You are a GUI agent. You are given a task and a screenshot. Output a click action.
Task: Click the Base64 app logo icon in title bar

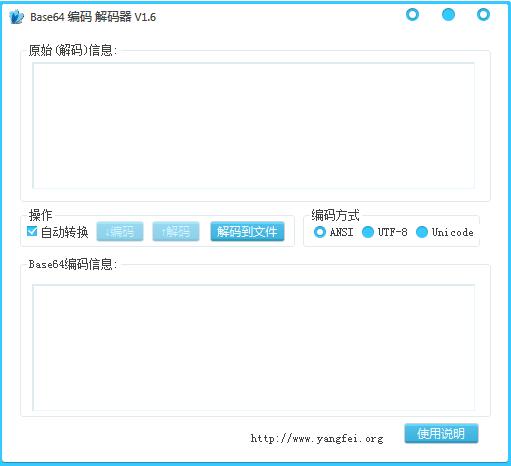coord(16,17)
